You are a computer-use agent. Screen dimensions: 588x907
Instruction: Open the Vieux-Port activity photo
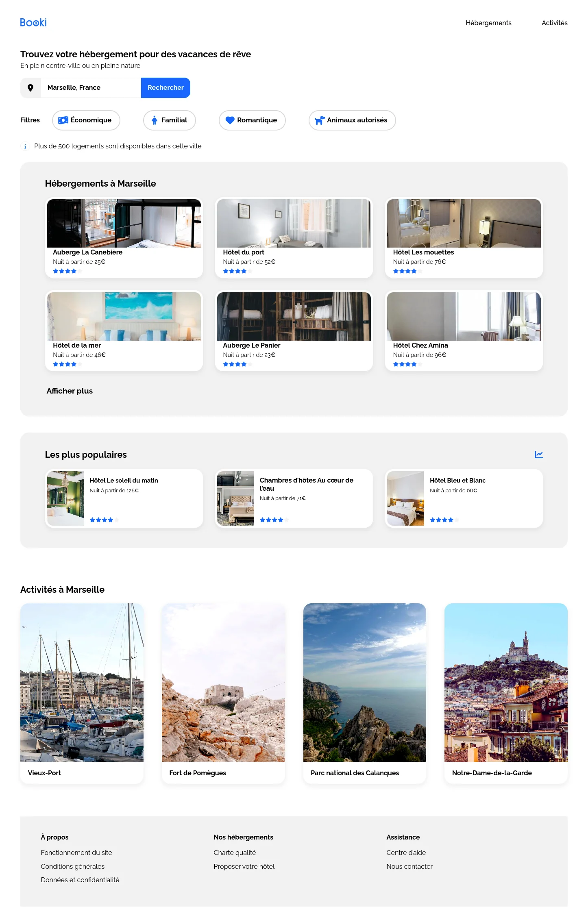pyautogui.click(x=82, y=683)
